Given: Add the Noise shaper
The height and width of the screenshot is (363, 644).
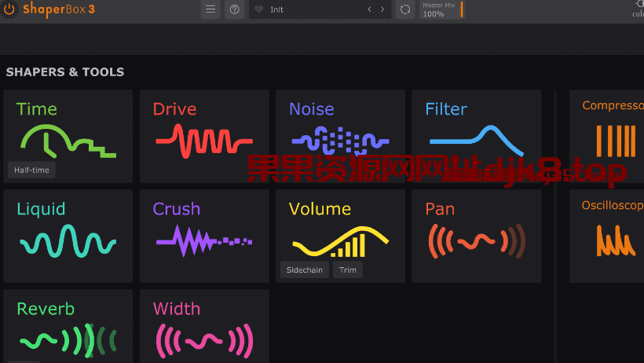Looking at the screenshot, I should [340, 136].
